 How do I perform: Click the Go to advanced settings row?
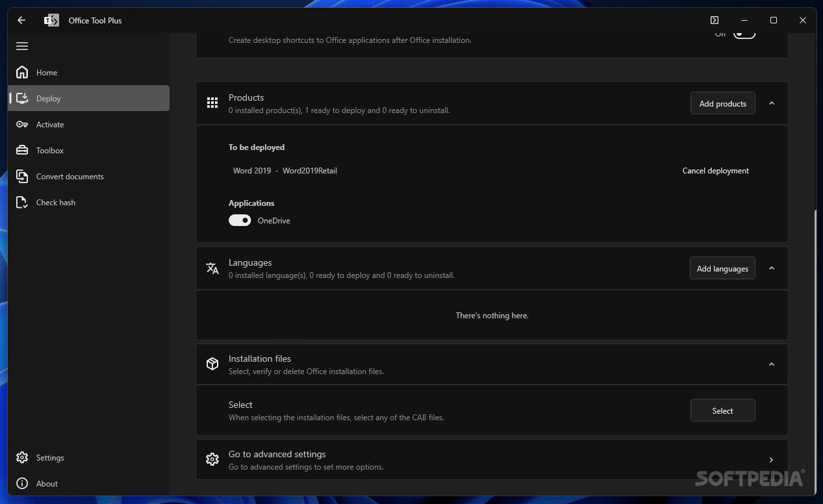point(492,460)
